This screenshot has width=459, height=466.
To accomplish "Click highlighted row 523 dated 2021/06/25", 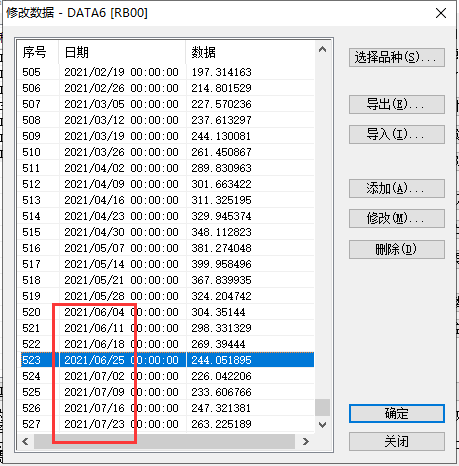I will pyautogui.click(x=166, y=360).
